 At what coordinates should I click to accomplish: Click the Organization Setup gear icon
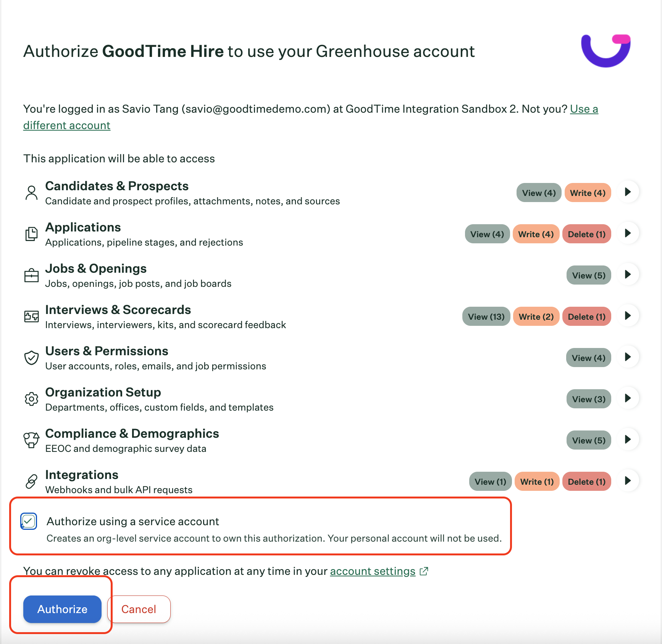pos(32,399)
